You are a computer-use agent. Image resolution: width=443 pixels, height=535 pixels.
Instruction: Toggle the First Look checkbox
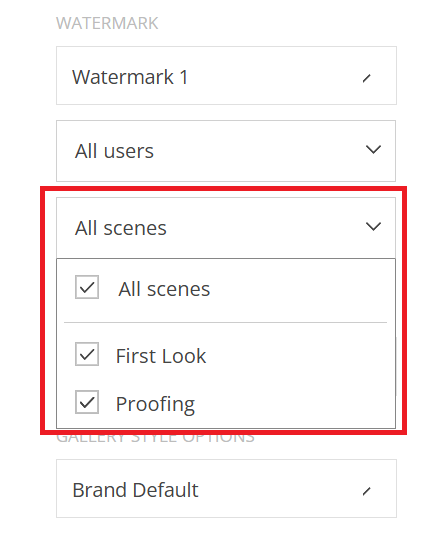(x=87, y=354)
